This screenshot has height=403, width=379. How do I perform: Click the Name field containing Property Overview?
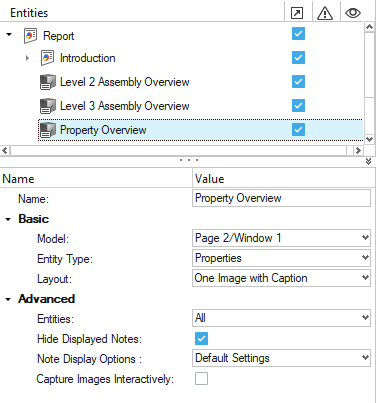(281, 198)
